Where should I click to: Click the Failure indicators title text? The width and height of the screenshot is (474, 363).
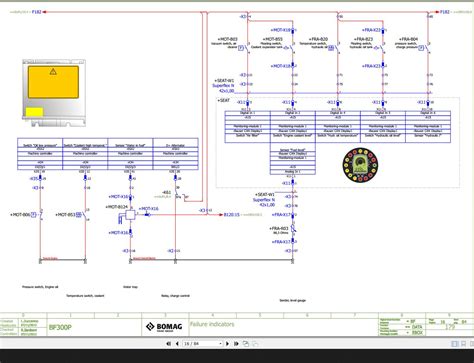click(212, 324)
